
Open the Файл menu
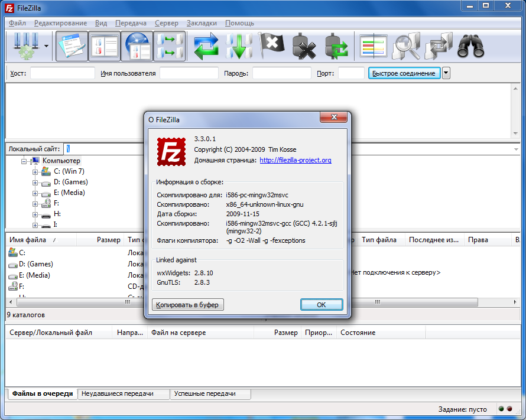click(x=18, y=23)
